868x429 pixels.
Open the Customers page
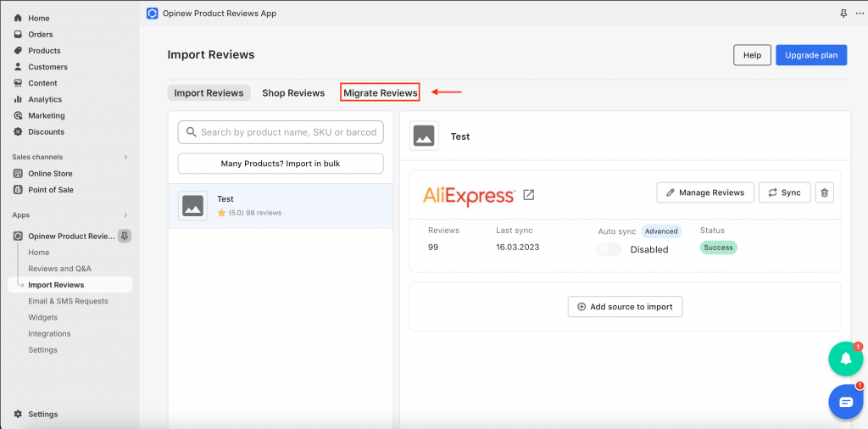(x=47, y=67)
